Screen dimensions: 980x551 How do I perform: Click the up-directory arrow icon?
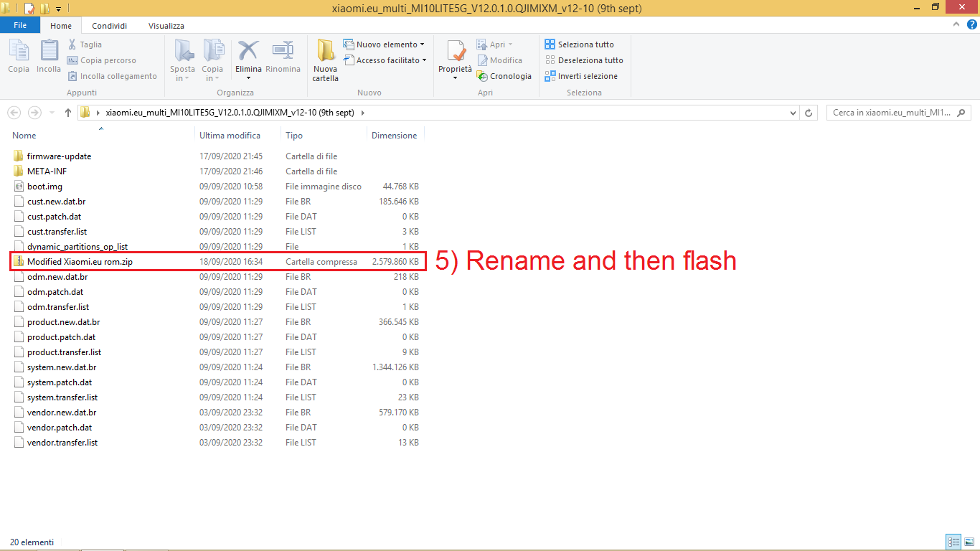(68, 113)
